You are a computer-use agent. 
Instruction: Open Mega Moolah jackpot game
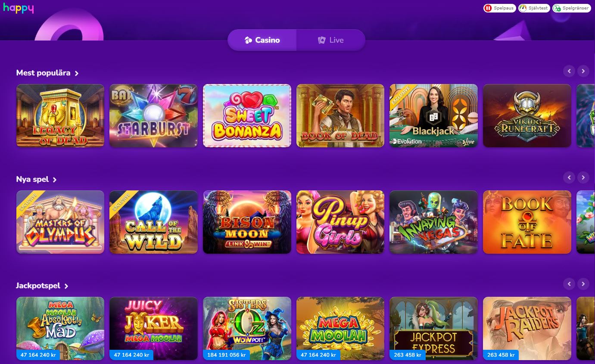340,328
